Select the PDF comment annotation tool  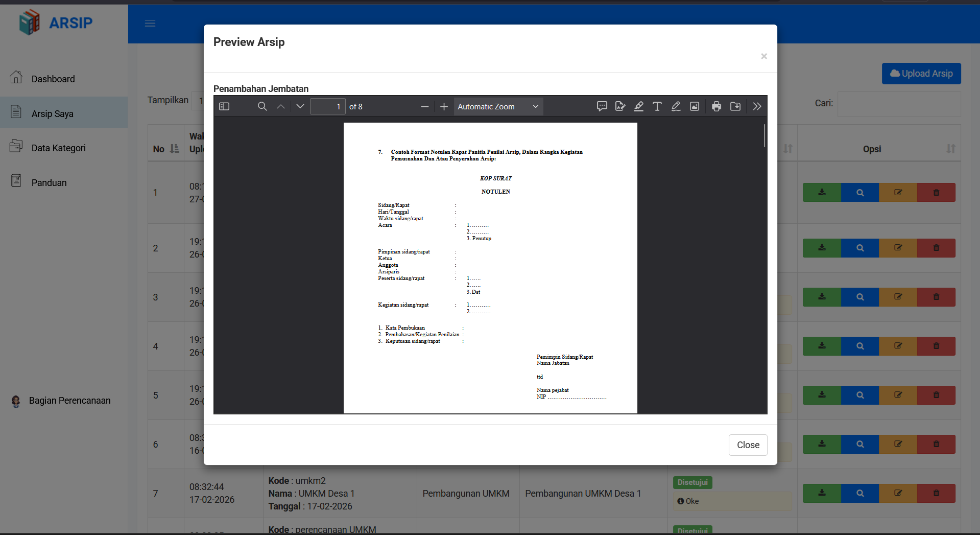coord(602,106)
